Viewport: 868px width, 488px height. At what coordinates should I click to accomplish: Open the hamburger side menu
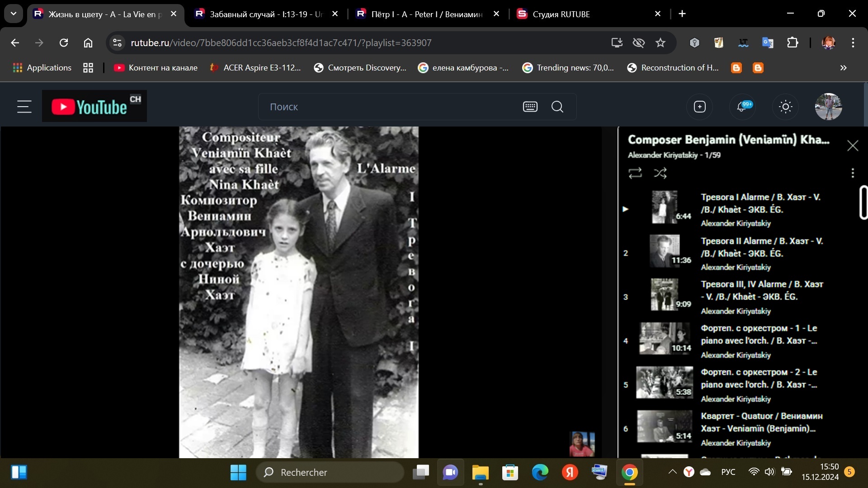(24, 107)
